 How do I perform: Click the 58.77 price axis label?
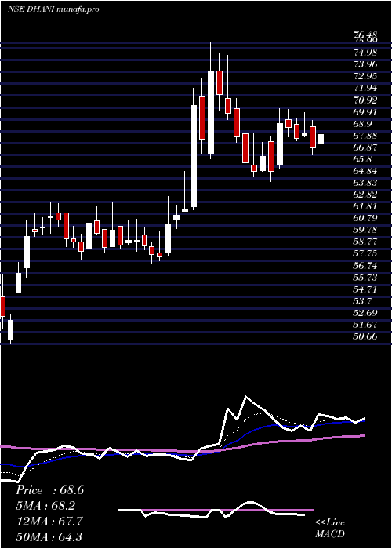pyautogui.click(x=365, y=242)
